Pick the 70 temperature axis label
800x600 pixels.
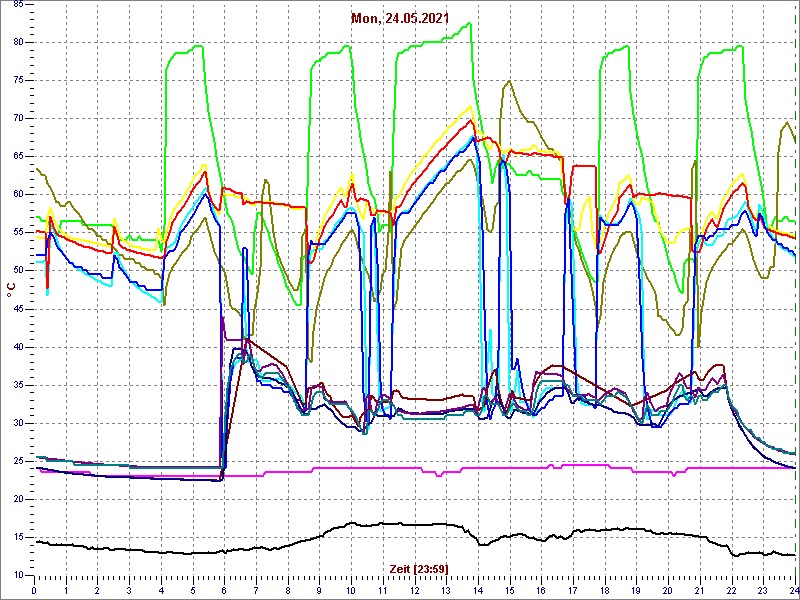pyautogui.click(x=18, y=118)
